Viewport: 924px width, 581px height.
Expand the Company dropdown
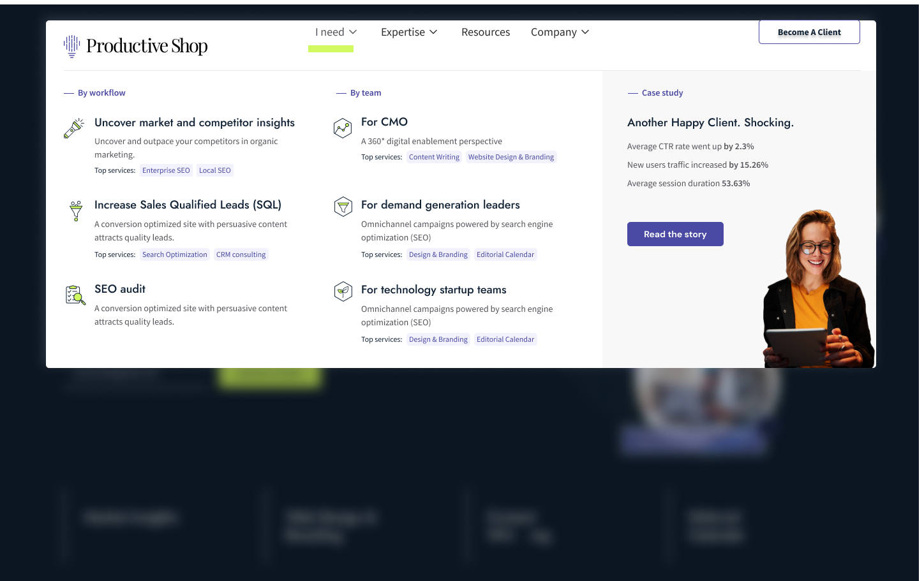[560, 31]
